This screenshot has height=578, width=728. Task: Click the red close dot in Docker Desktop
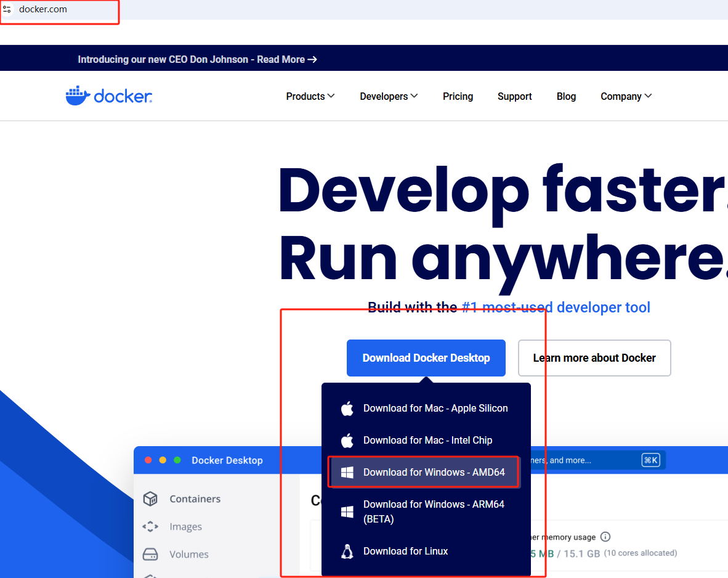[x=148, y=460]
